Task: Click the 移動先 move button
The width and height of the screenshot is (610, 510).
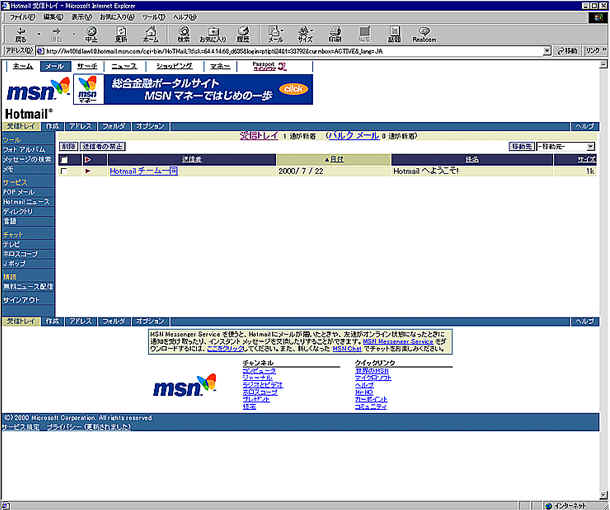Action: pos(521,147)
